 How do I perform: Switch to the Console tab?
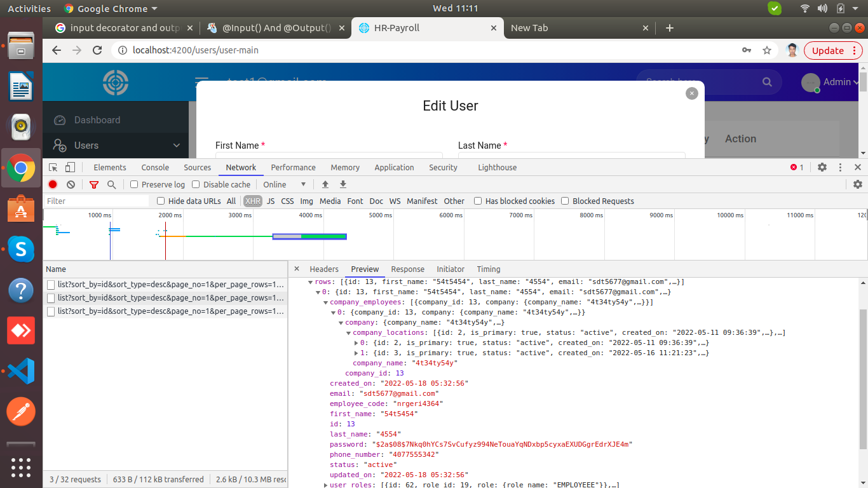pos(155,167)
